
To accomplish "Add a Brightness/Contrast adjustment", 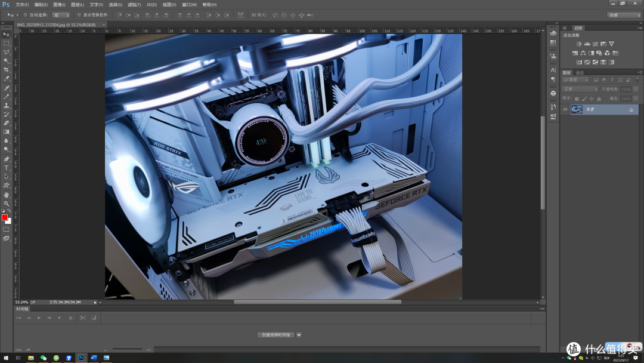I will point(578,44).
